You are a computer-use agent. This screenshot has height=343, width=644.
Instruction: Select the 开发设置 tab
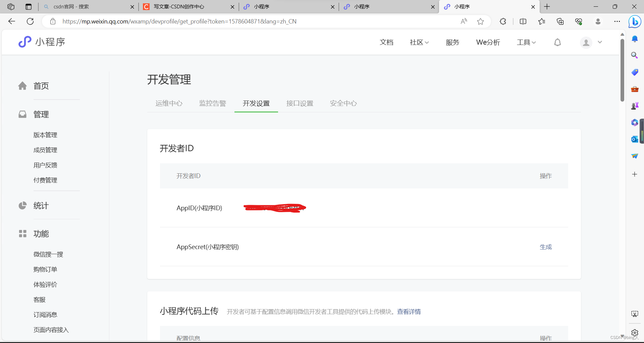coord(256,103)
